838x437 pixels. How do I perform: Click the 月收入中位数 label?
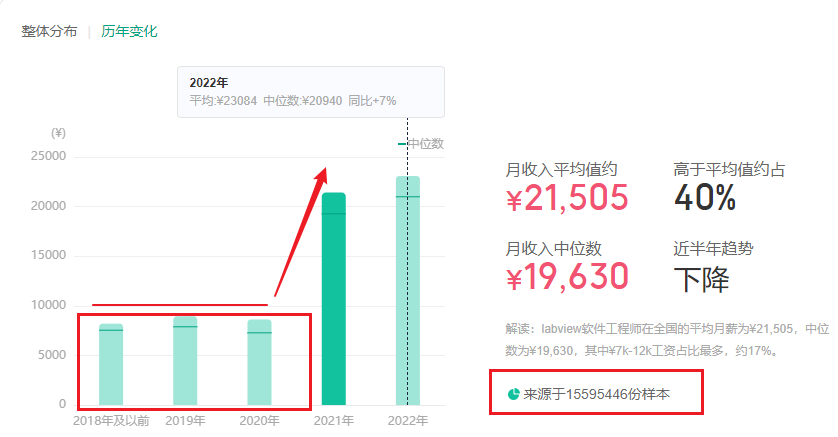(554, 248)
